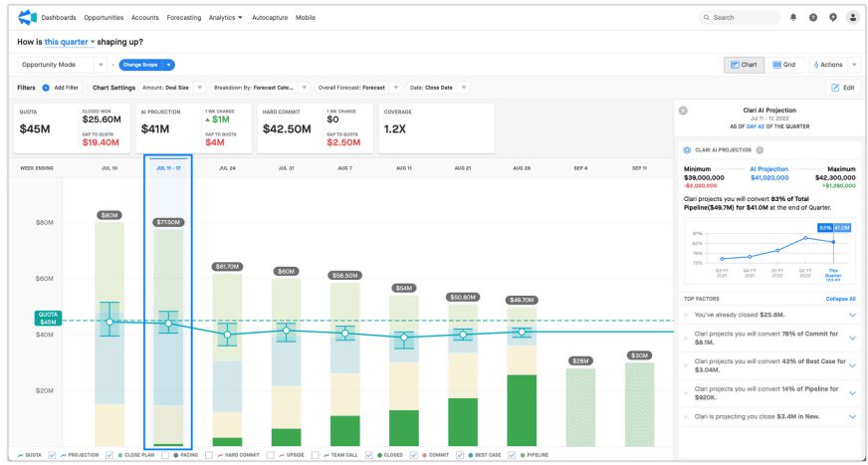Image resolution: width=868 pixels, height=465 pixels.
Task: Click the Edit pencil icon
Action: coord(835,88)
